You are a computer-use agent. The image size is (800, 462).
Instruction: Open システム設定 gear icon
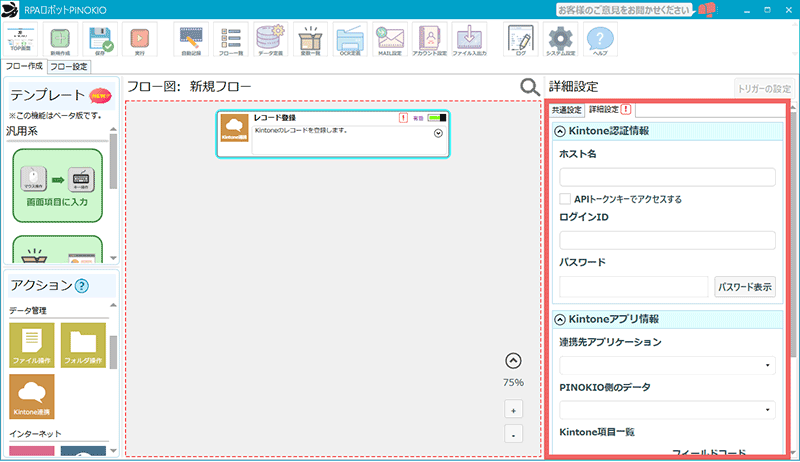click(x=560, y=39)
